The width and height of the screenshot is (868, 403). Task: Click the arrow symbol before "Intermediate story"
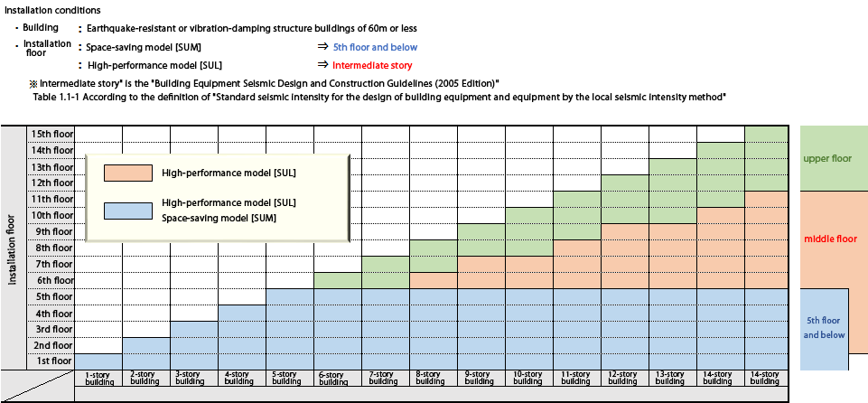pos(322,65)
